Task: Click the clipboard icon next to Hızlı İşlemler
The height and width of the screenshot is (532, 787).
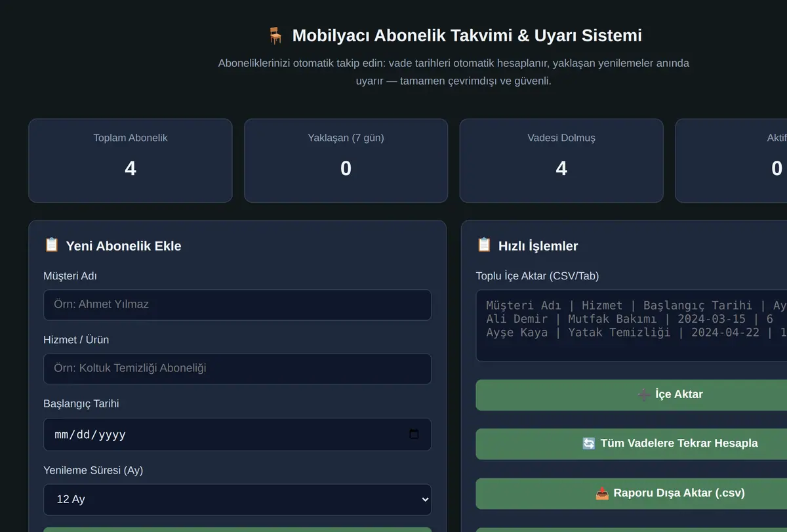Action: [x=484, y=245]
